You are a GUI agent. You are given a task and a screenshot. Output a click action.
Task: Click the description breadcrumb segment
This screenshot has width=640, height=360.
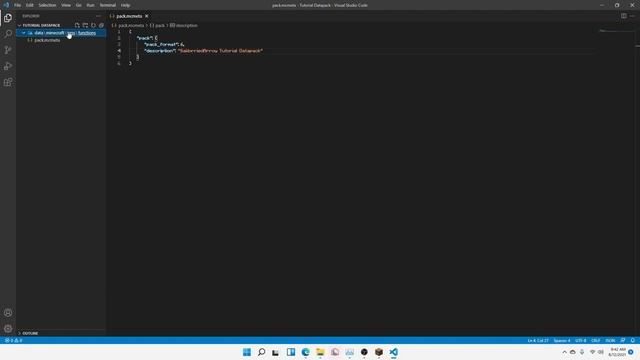(187, 25)
